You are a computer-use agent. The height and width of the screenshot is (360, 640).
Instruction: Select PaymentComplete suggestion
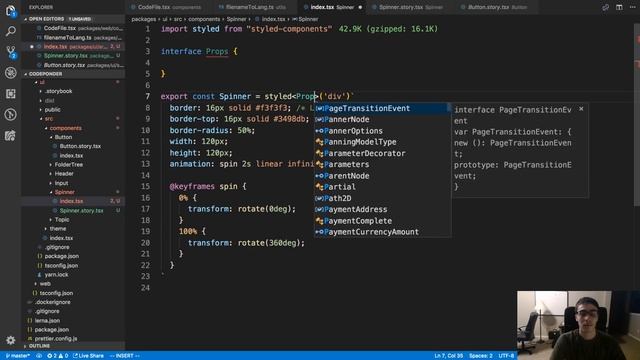click(x=382, y=221)
